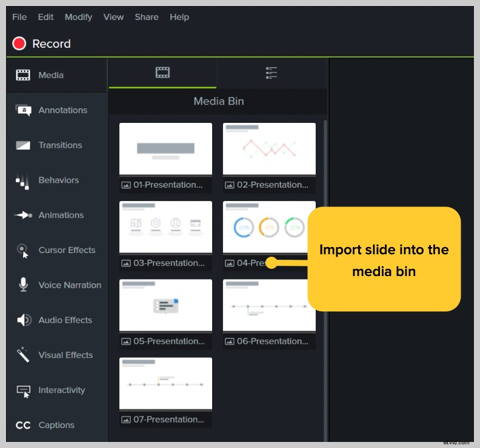
Task: Open the Captions CC icon
Action: click(x=23, y=425)
